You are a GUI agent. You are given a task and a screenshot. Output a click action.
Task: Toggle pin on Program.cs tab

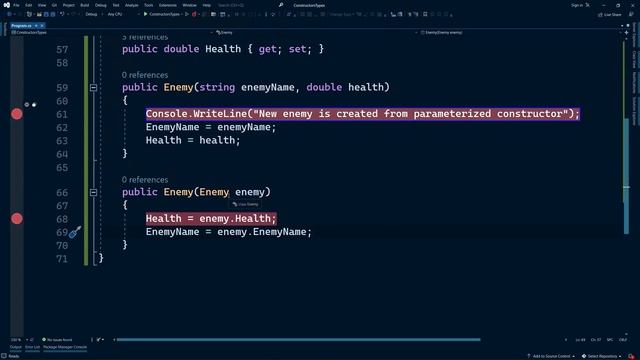click(36, 26)
